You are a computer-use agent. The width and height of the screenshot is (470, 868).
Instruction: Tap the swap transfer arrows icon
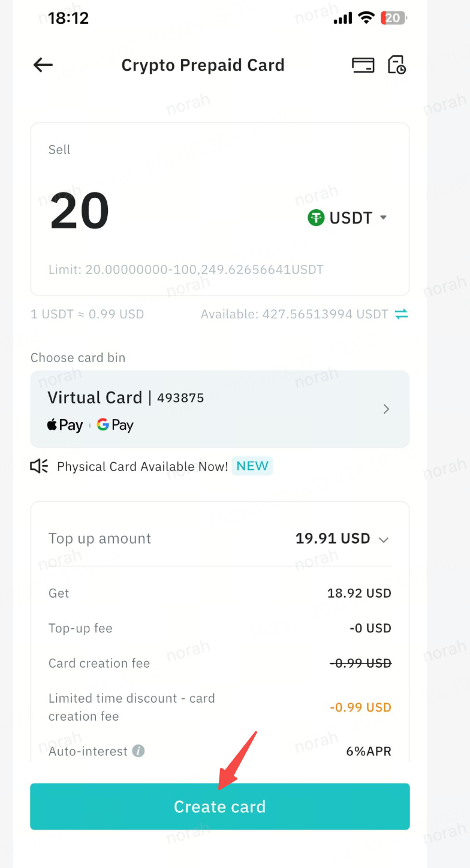click(401, 314)
